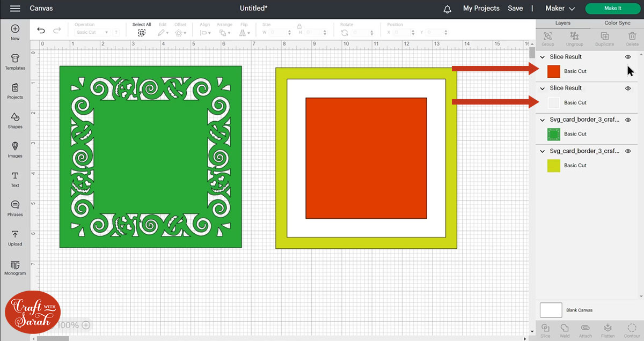Collapse the first Slice Result group

pyautogui.click(x=543, y=57)
